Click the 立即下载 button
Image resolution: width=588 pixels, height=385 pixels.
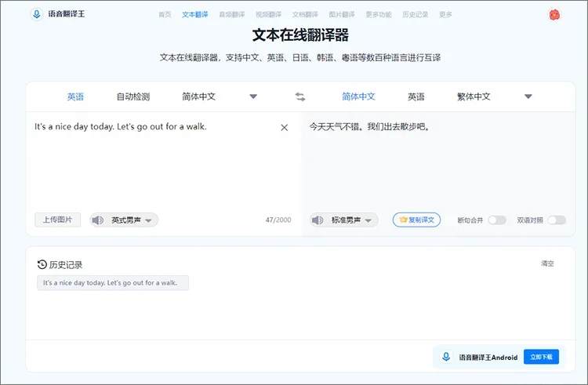tap(541, 357)
